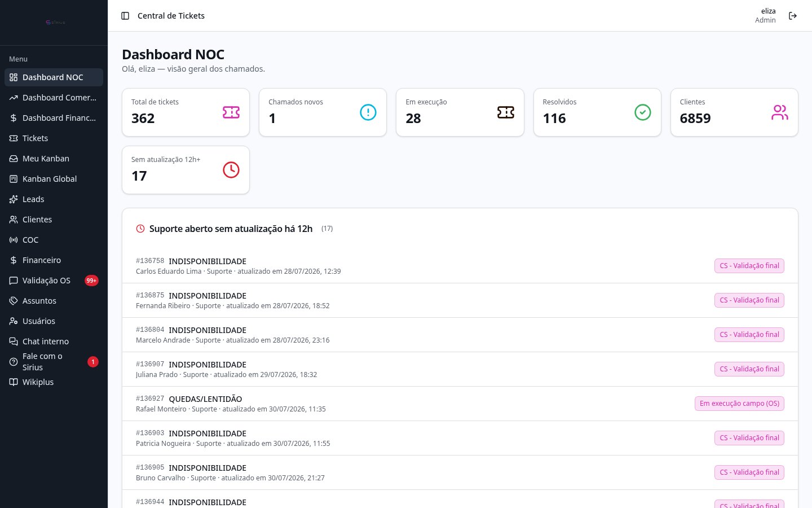This screenshot has width=812, height=508.
Task: Click the Fale com o Sirius badge 1
Action: click(93, 362)
